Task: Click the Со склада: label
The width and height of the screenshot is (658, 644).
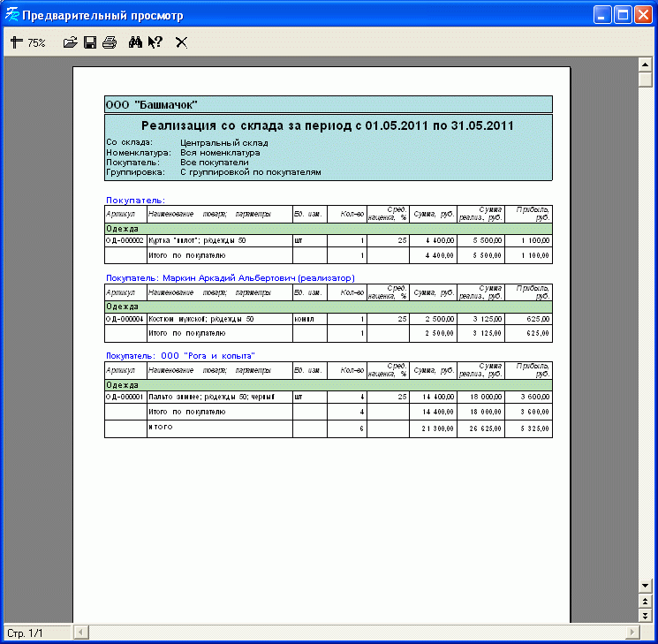Action: (129, 142)
